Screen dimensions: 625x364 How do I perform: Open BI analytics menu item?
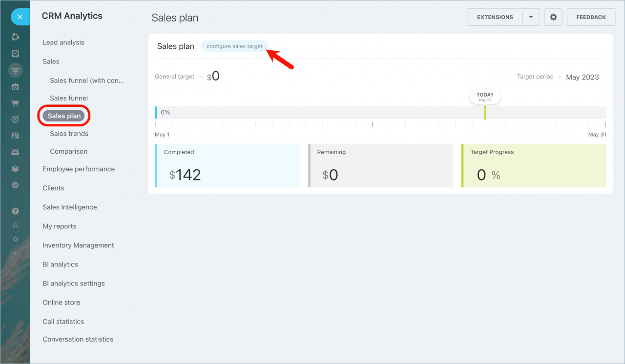pos(60,264)
